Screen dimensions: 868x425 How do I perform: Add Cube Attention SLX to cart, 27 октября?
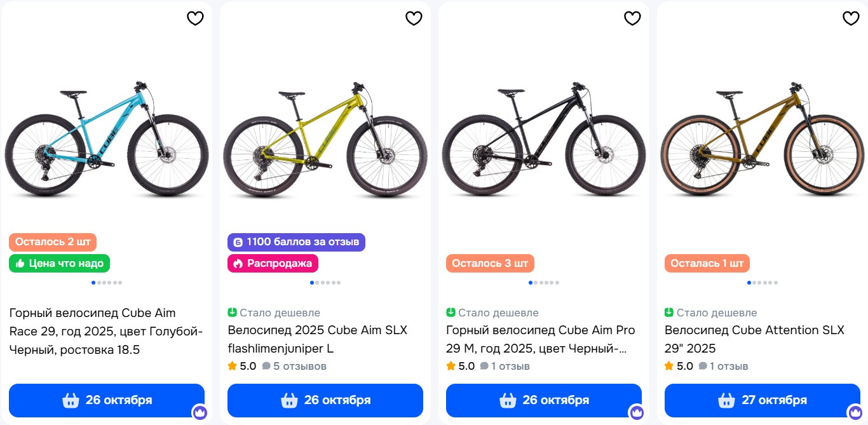pyautogui.click(x=763, y=400)
